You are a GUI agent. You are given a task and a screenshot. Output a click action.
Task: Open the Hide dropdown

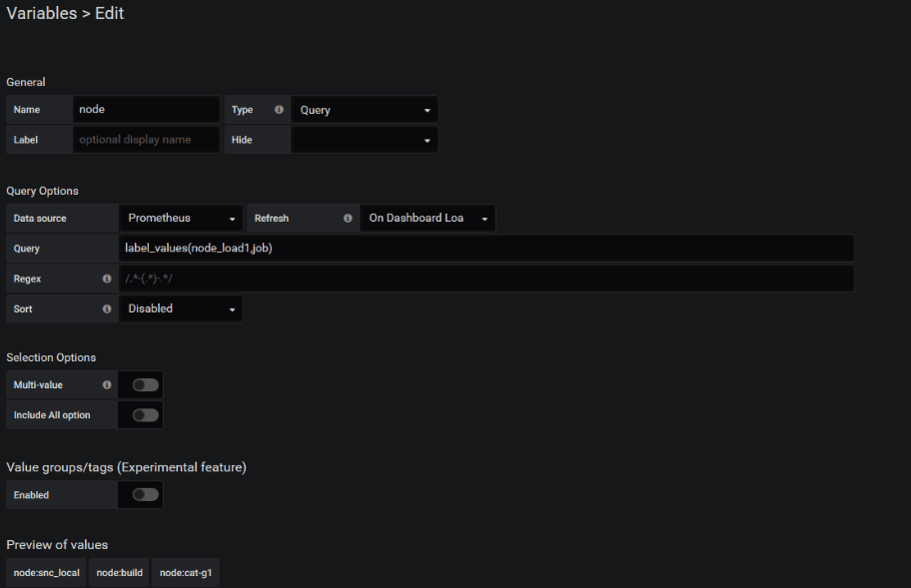coord(365,140)
